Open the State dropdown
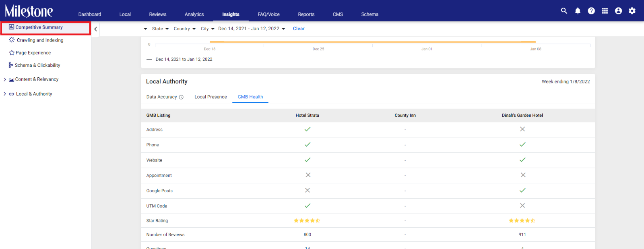This screenshot has height=249, width=644. coord(160,29)
